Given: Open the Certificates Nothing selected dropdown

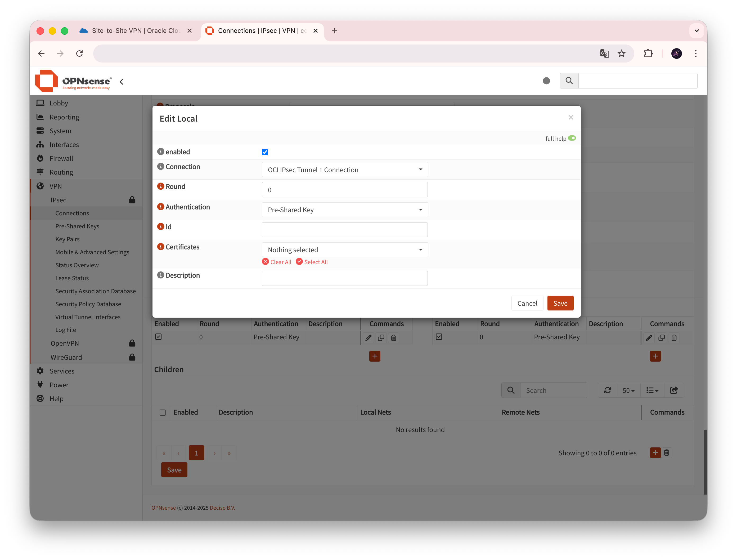Looking at the screenshot, I should click(x=344, y=250).
